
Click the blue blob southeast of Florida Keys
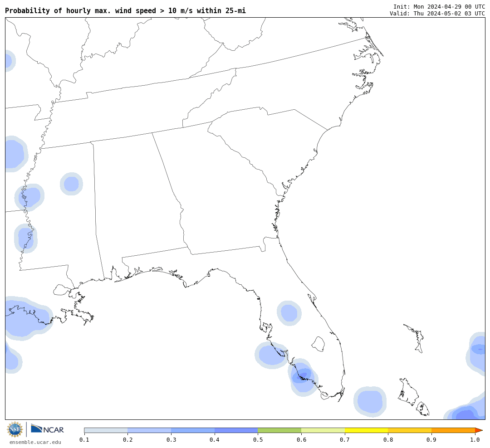click(370, 401)
